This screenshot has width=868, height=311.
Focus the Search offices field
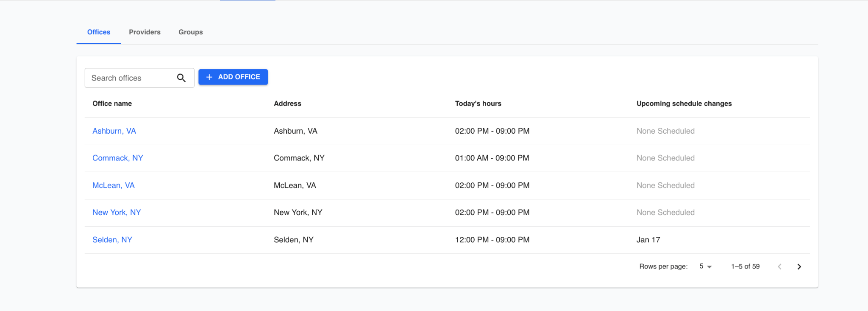click(129, 78)
